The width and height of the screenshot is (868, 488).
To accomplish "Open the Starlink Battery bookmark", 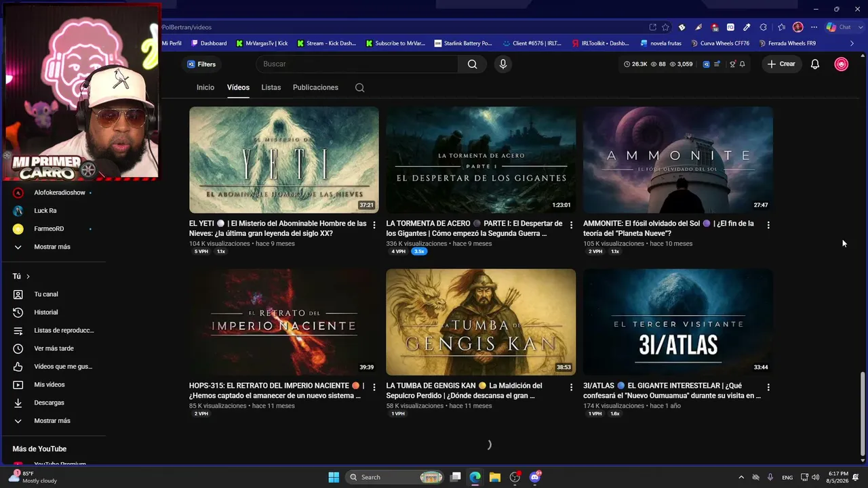I will click(463, 43).
